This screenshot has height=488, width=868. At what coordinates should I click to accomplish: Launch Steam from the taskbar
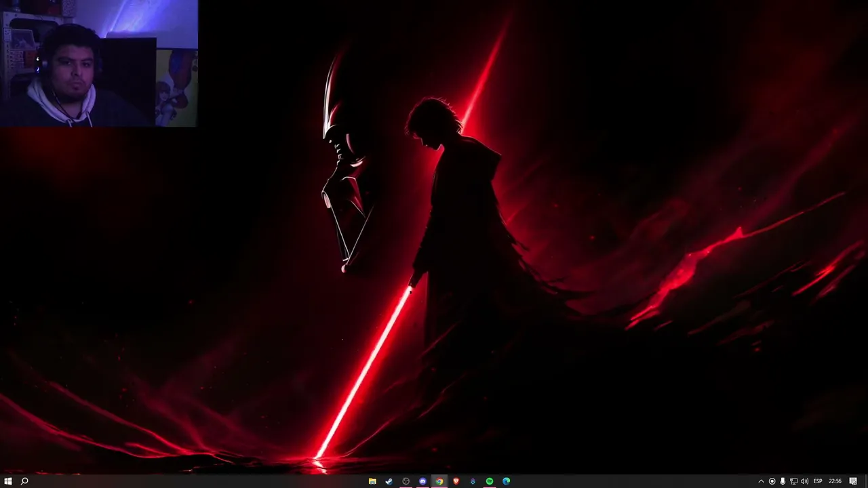(x=389, y=481)
